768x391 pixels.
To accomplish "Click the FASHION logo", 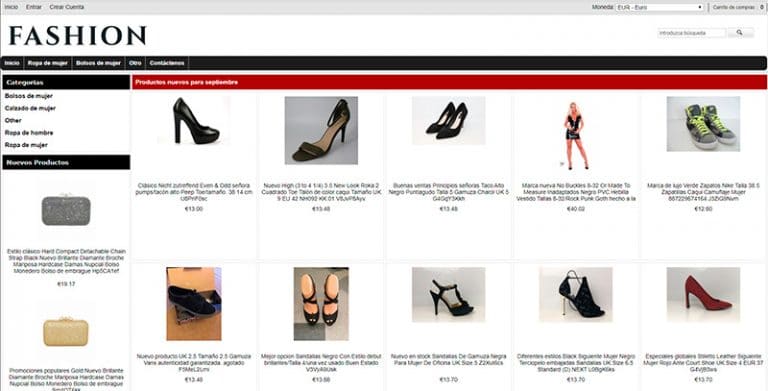I will (77, 35).
